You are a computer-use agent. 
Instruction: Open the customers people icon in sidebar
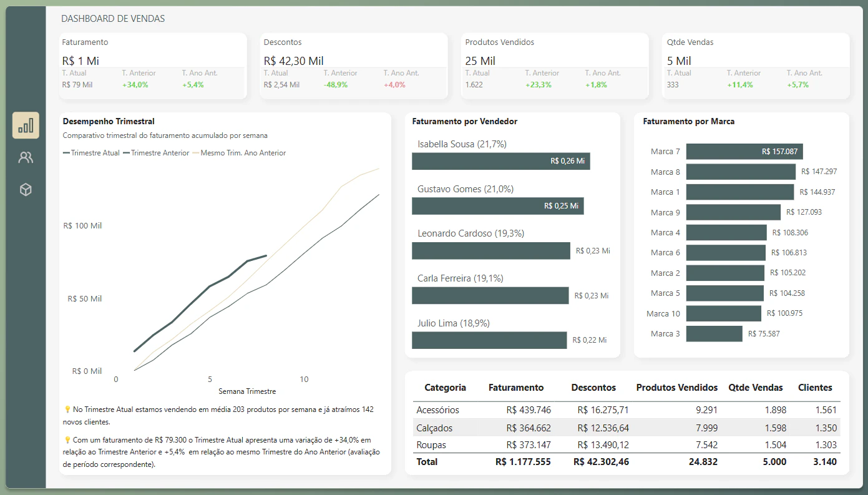(26, 157)
